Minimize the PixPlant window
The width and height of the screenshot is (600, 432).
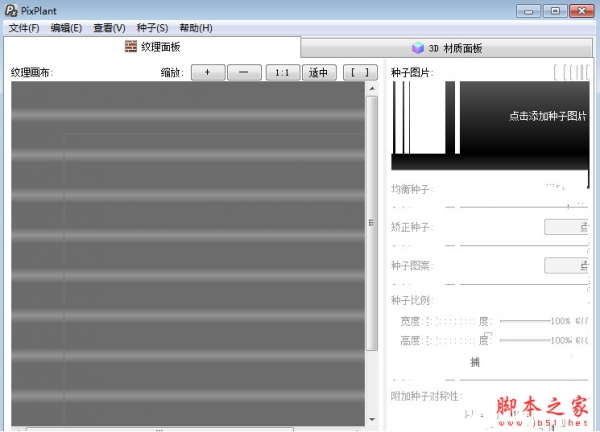point(528,11)
